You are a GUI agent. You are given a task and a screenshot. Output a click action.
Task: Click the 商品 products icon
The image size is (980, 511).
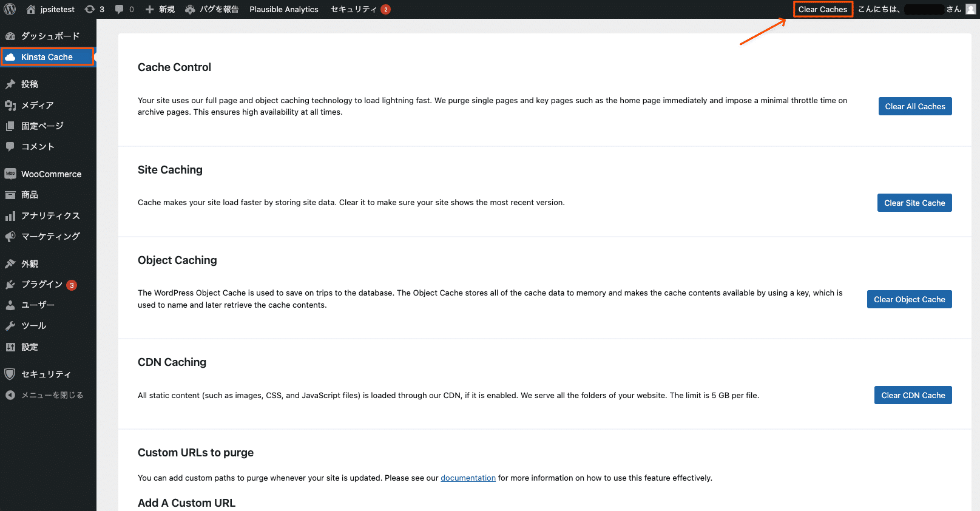[10, 195]
